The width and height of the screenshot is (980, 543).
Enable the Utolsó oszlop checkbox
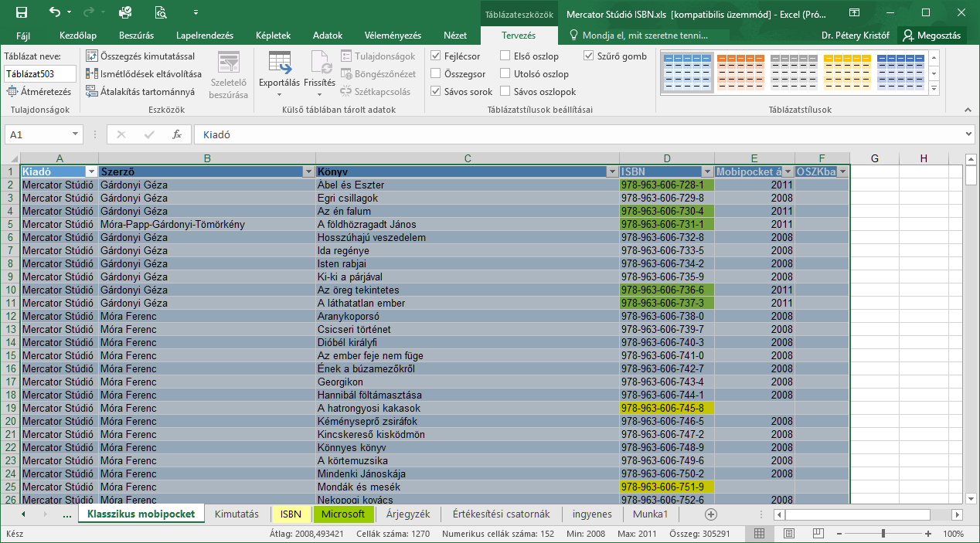505,74
